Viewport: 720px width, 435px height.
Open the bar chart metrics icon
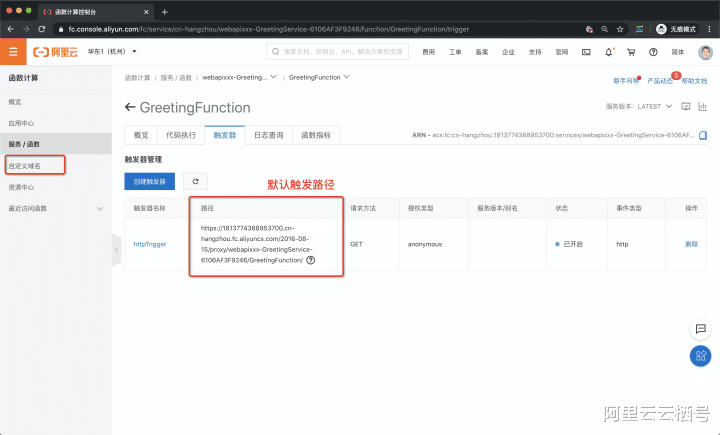click(703, 107)
